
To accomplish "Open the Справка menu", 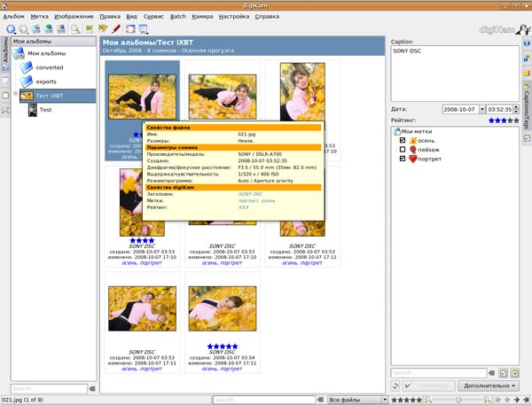I will [267, 16].
